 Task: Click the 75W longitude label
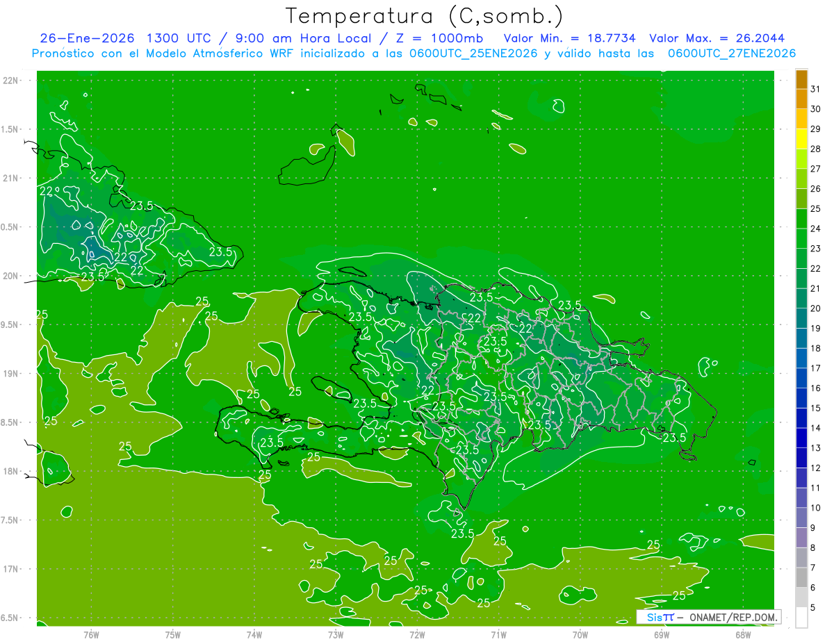coord(173,634)
